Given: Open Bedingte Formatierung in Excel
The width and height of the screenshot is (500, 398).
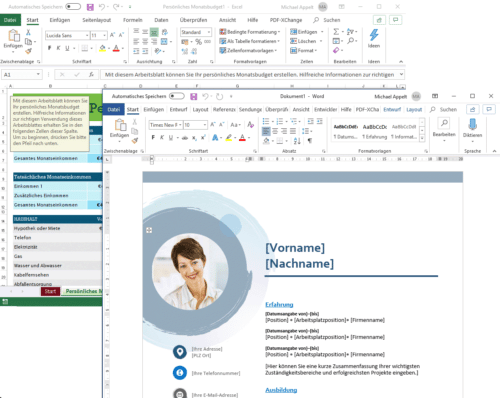Looking at the screenshot, I should click(x=250, y=32).
